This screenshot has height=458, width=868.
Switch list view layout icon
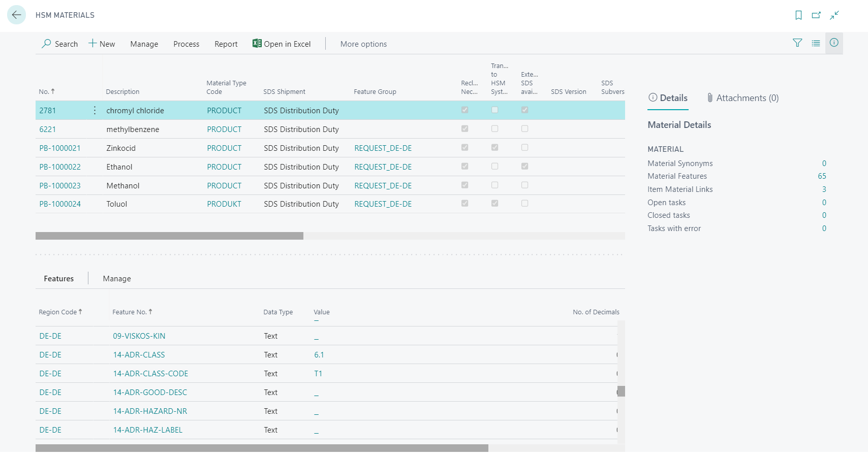click(816, 43)
